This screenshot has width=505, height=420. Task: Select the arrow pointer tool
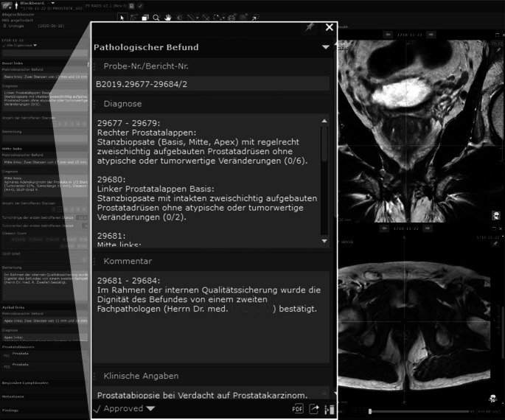122,17
